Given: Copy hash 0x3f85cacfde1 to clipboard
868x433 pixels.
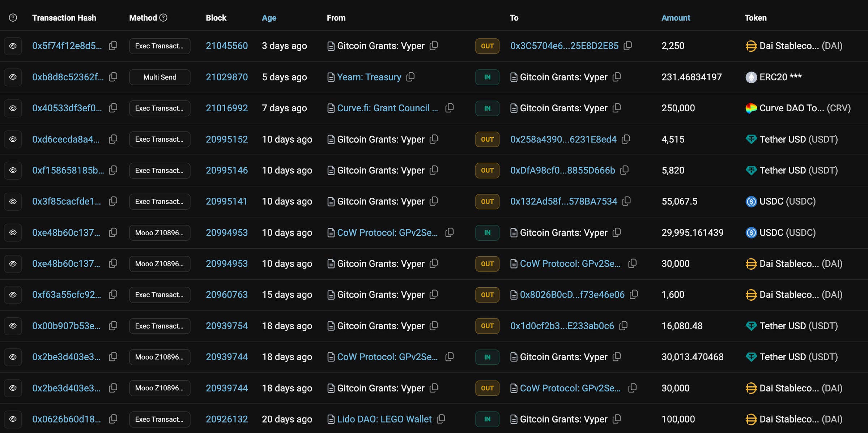Looking at the screenshot, I should pos(113,201).
